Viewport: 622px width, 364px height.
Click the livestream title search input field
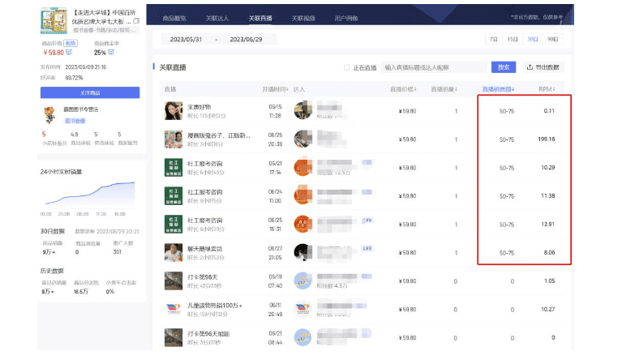(x=434, y=68)
